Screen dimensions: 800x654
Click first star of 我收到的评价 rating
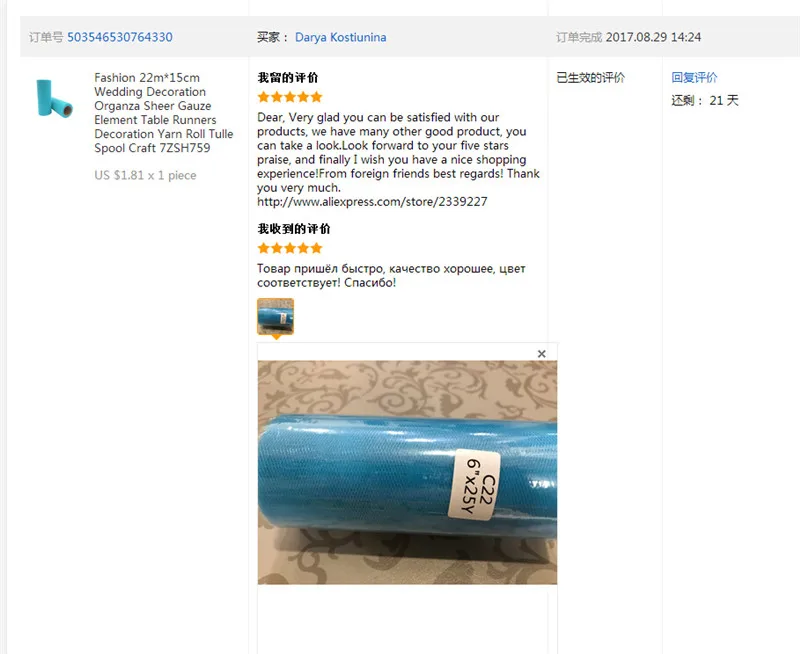[x=263, y=248]
